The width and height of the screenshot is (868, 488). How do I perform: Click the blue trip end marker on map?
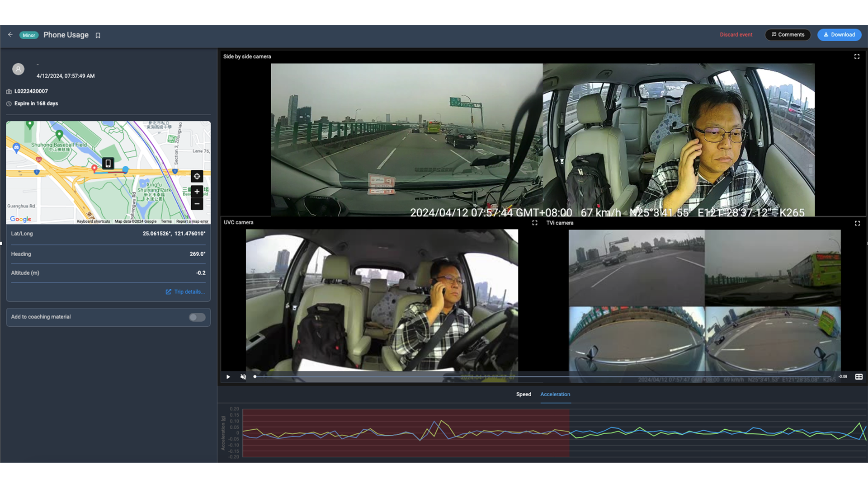point(125,169)
